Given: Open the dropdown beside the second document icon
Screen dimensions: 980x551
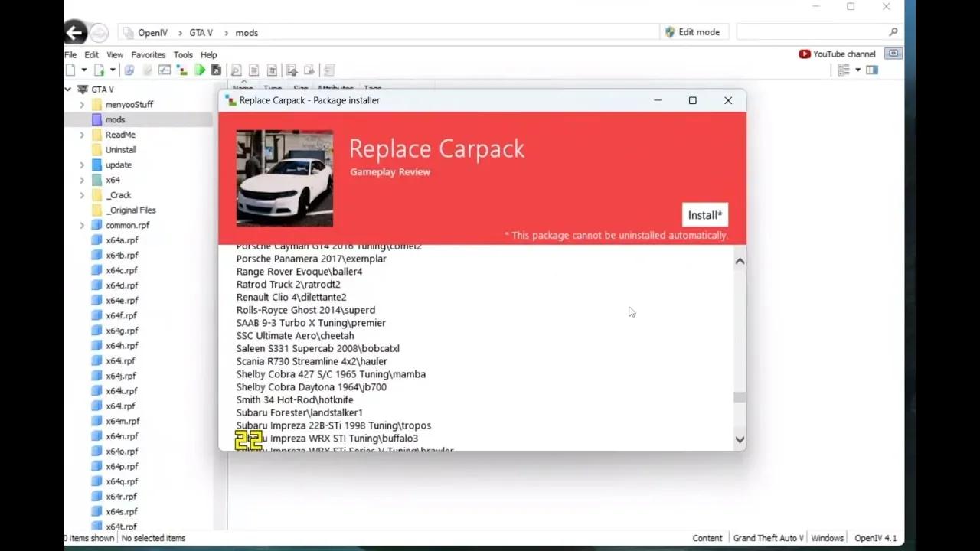Looking at the screenshot, I should pos(113,70).
